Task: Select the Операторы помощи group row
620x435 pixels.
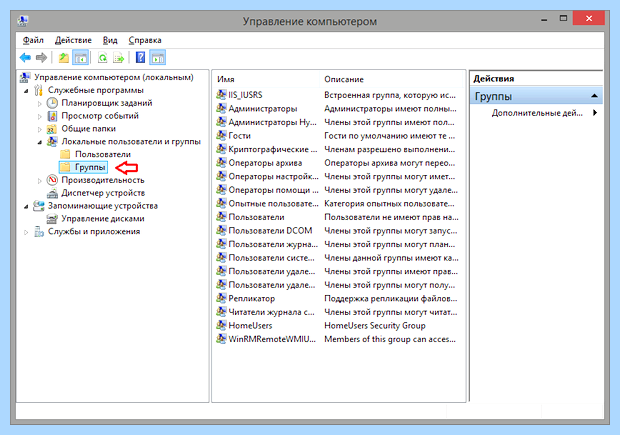Action: (338, 190)
